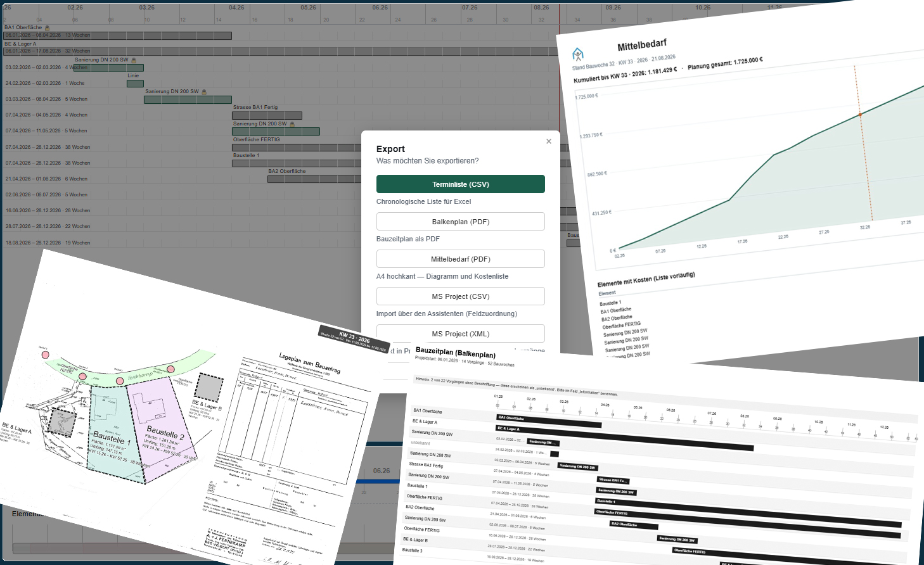
Task: Select the BA1 Oberfläche Gantt bar
Action: 118,35
